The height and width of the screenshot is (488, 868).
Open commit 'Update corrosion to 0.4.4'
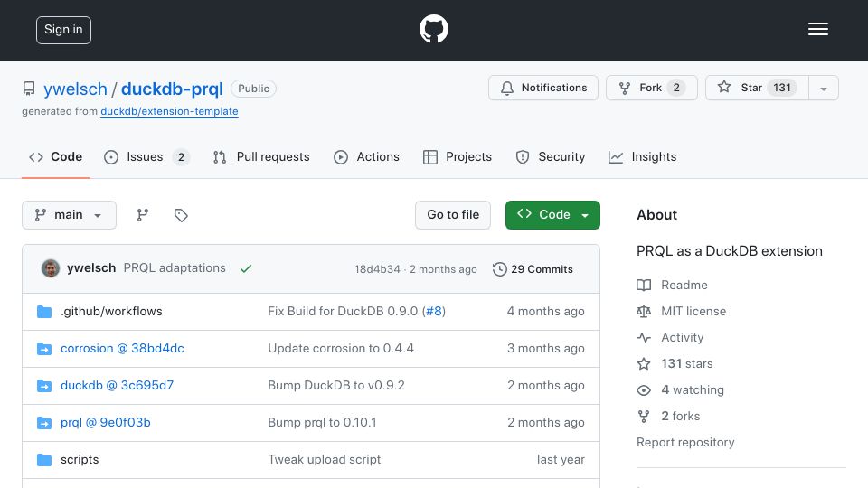tap(341, 349)
